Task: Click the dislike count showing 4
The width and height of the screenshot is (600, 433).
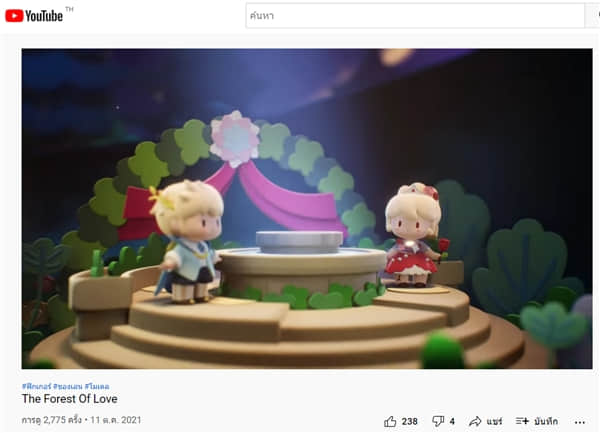Action: tap(452, 422)
